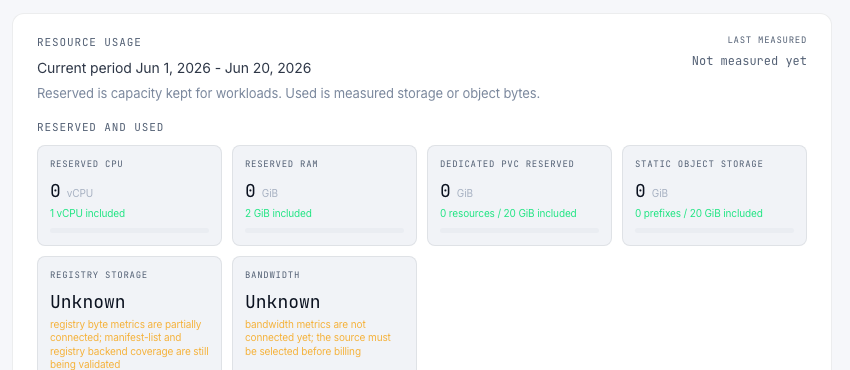
Task: Click the Unknown value under Registry Storage
Action: tap(88, 302)
